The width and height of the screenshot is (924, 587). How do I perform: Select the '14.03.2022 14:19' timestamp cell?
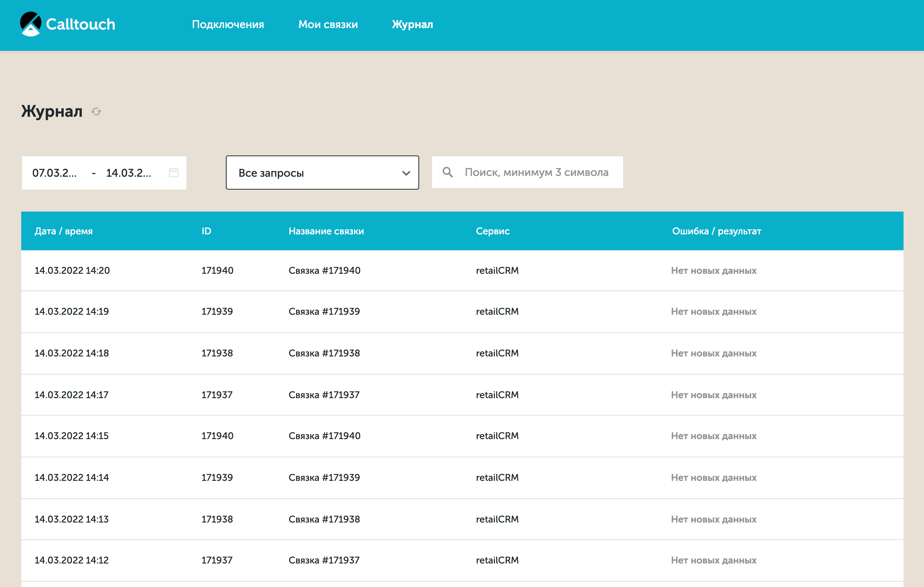click(72, 311)
